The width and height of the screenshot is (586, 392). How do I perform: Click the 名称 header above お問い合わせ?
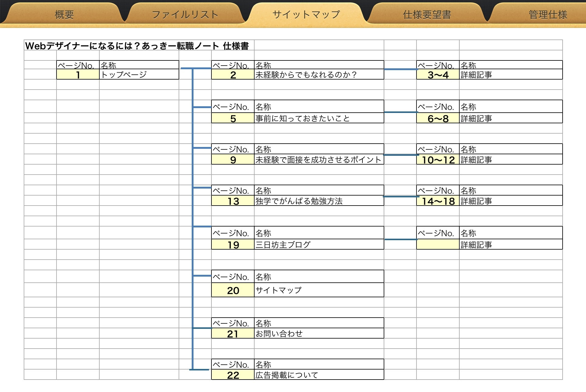pyautogui.click(x=319, y=323)
